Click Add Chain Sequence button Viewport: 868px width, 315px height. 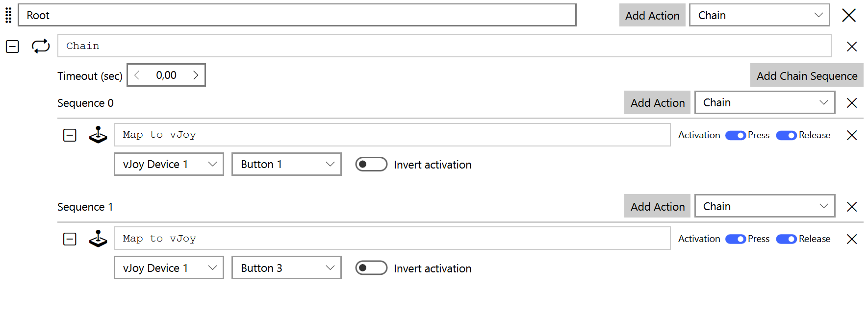[806, 75]
